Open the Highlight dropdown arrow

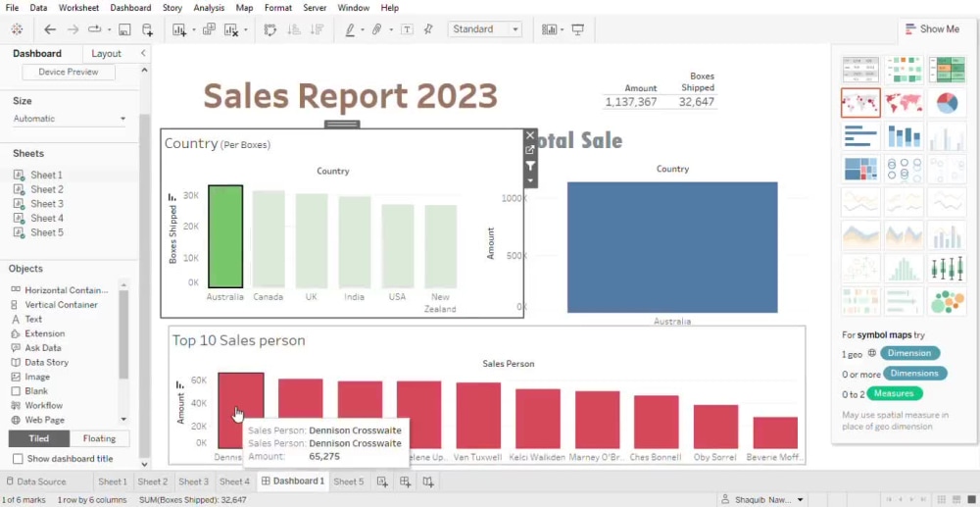(x=363, y=29)
